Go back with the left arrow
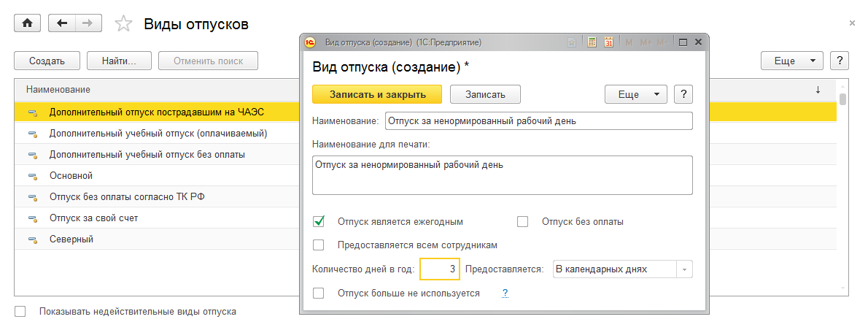Viewport: 868px width, 330px height. coord(62,23)
